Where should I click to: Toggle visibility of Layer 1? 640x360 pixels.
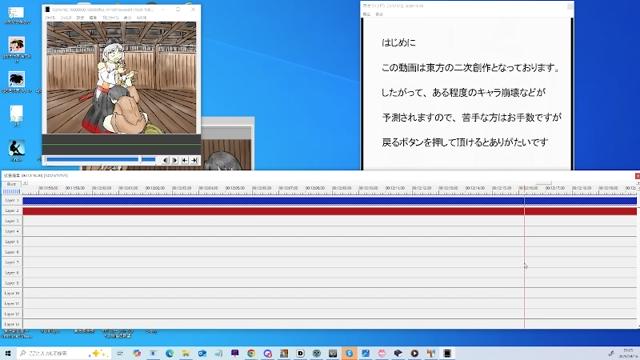[11, 200]
